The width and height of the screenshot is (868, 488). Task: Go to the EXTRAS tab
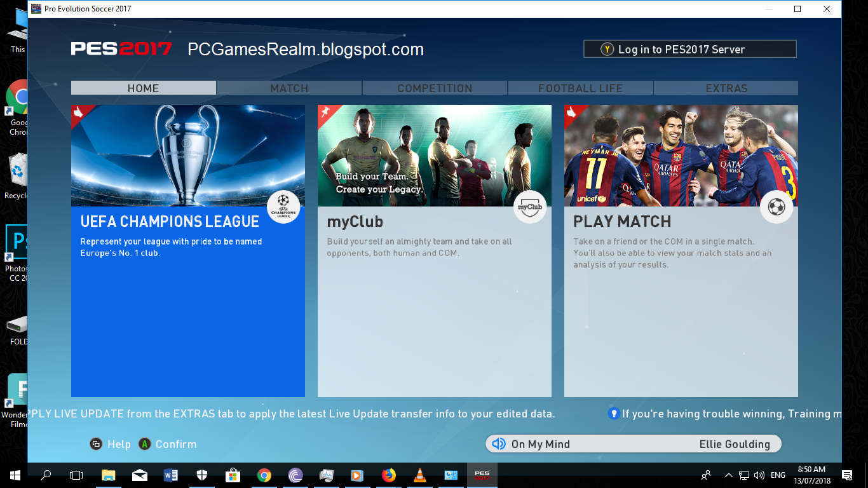(726, 88)
